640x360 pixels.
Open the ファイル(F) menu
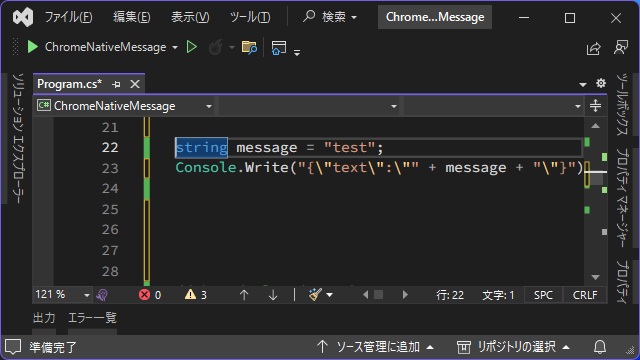[68, 17]
